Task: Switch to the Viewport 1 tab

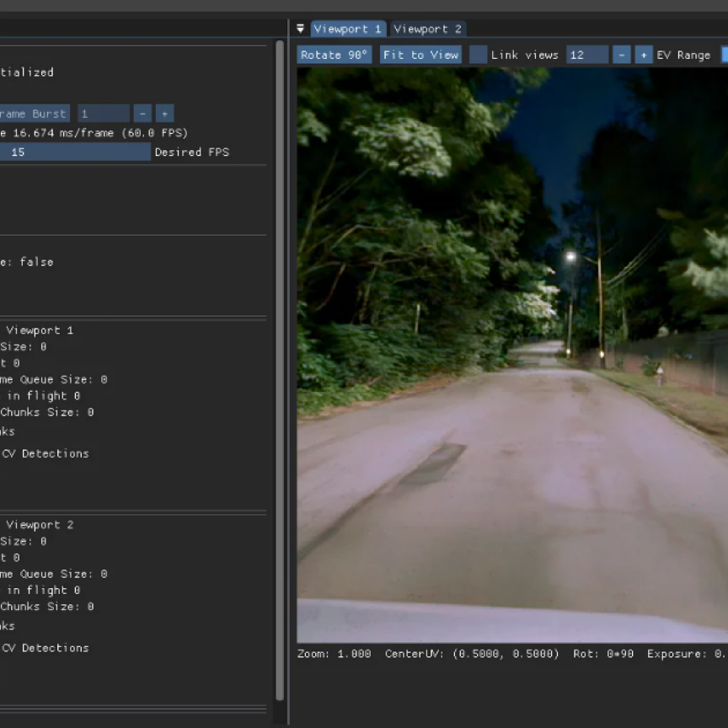Action: point(347,28)
